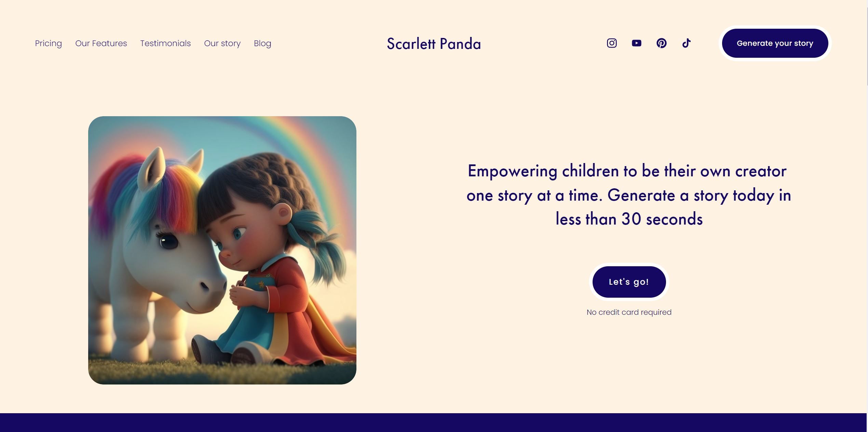Navigate to the Pricing page

pyautogui.click(x=48, y=43)
